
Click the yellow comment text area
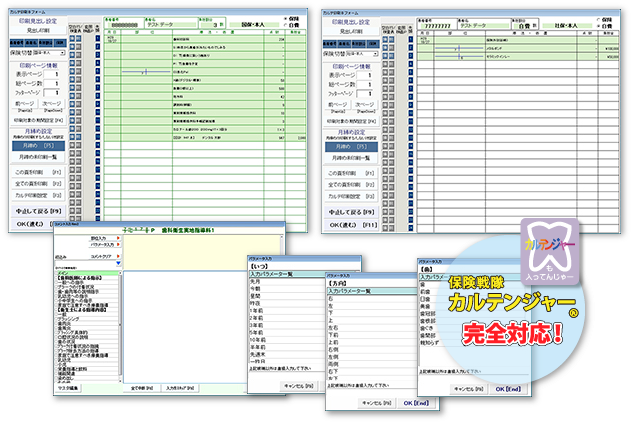(202, 252)
